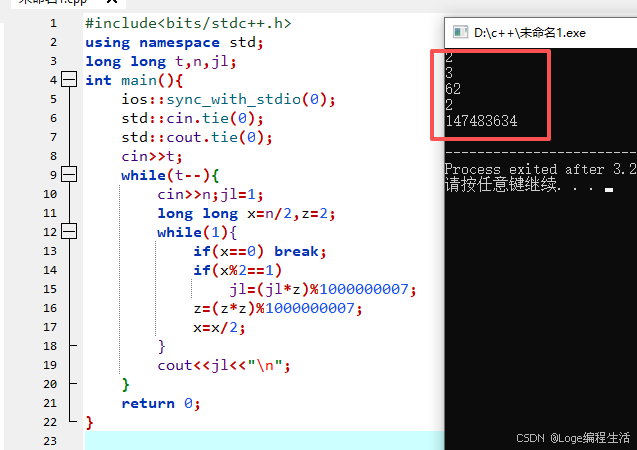This screenshot has height=450, width=637.
Task: Click the console output 147483634
Action: coord(481,121)
